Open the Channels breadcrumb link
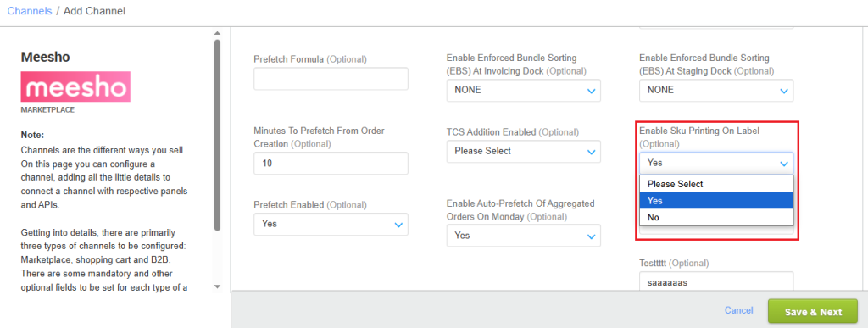868x328 pixels. (30, 11)
